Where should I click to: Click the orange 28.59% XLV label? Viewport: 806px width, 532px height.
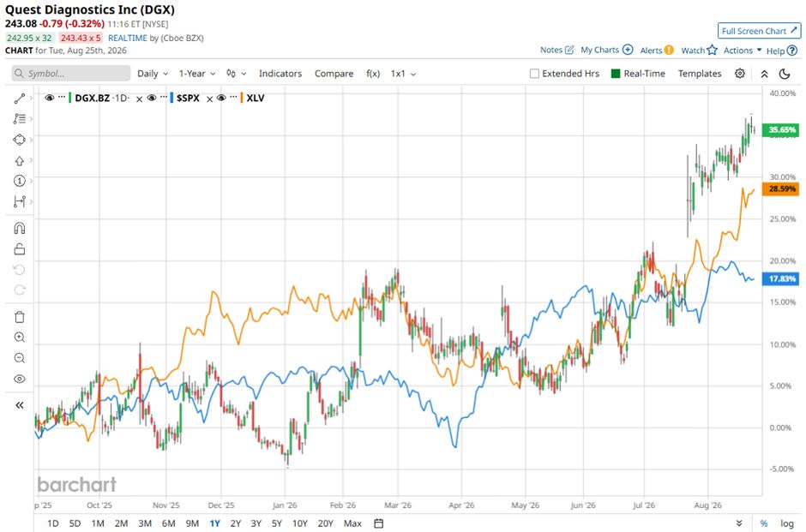click(781, 189)
